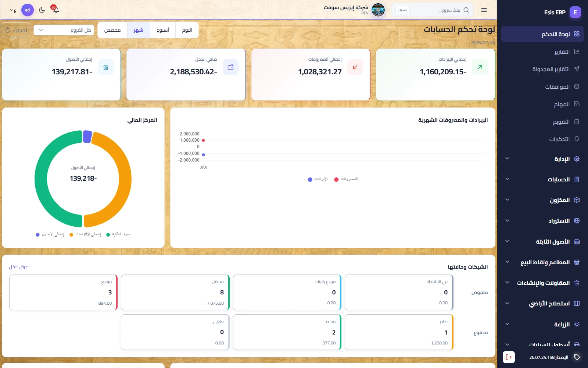The width and height of the screenshot is (588, 368).
Task: Open the محصّل cheques card
Action: click(175, 292)
